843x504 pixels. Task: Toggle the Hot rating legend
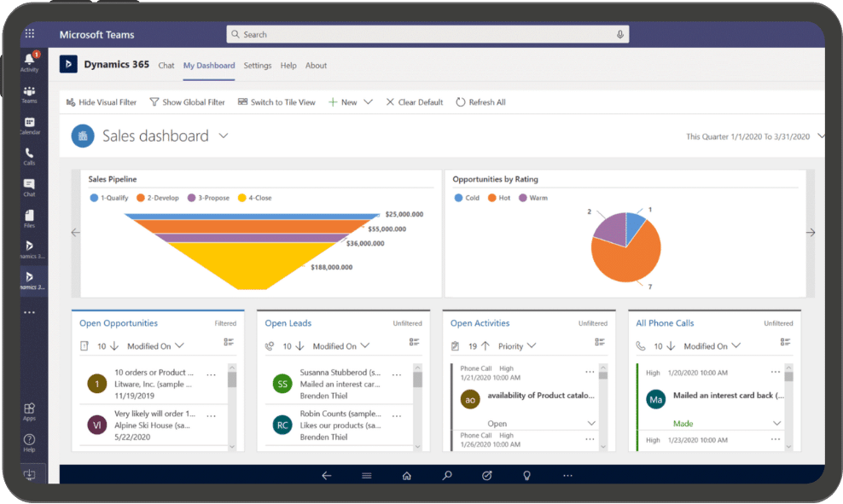click(499, 198)
